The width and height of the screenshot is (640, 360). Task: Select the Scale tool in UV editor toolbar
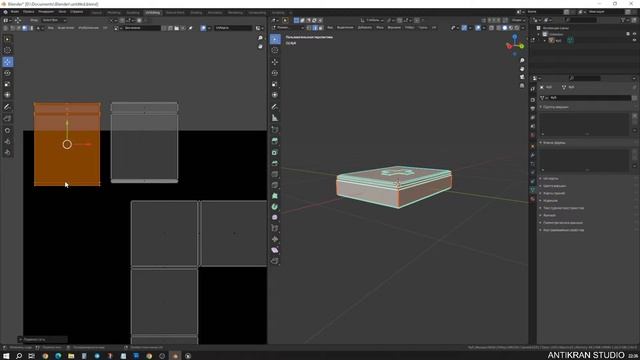pos(7,84)
